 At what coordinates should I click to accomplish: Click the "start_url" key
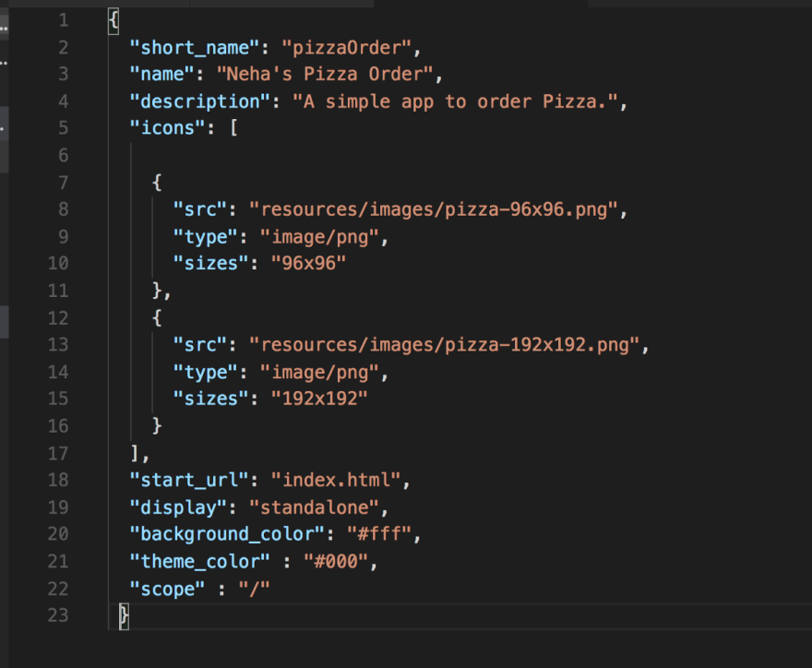click(189, 481)
